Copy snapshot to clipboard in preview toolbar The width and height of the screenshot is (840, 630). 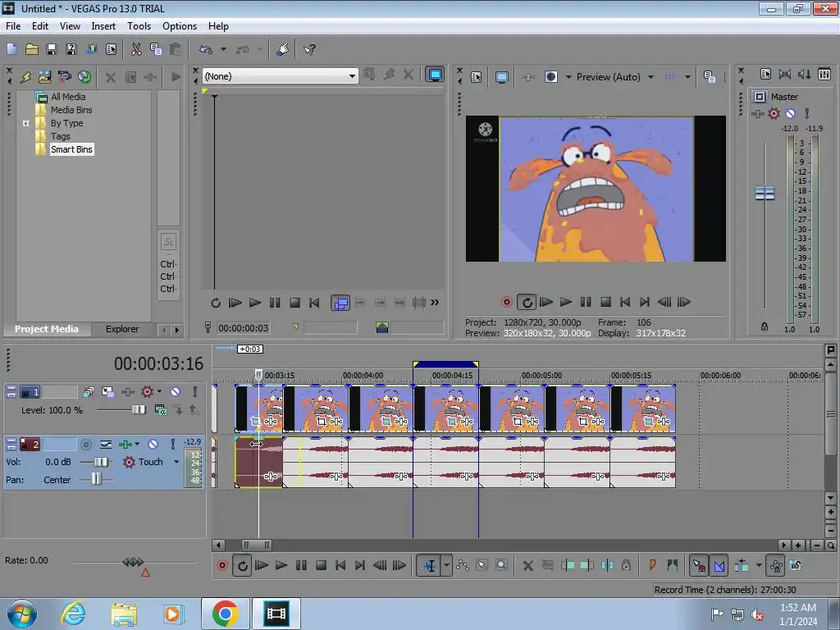[710, 77]
